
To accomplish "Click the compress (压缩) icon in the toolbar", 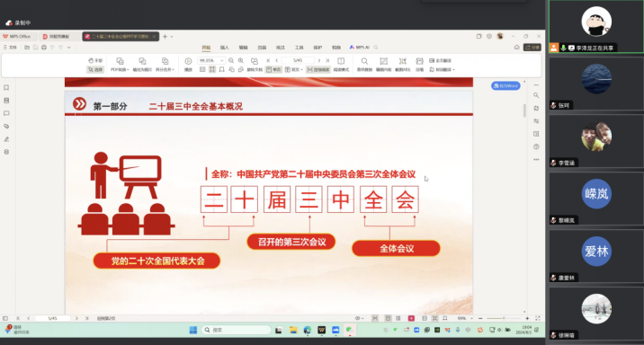I will tap(419, 65).
